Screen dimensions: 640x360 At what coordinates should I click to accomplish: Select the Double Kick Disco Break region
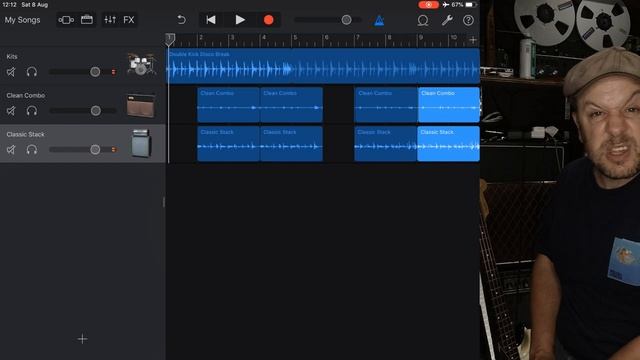pyautogui.click(x=323, y=66)
